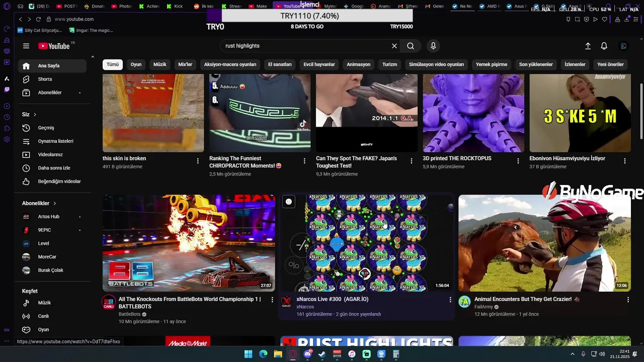Open options for Animal Encounters video
644x362 pixels.
tap(627, 300)
